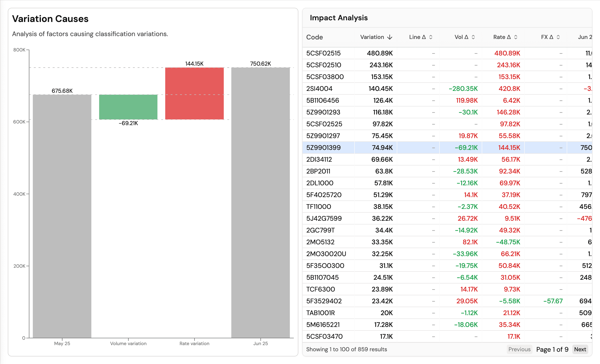Toggle sorting on the Code column header

point(314,37)
